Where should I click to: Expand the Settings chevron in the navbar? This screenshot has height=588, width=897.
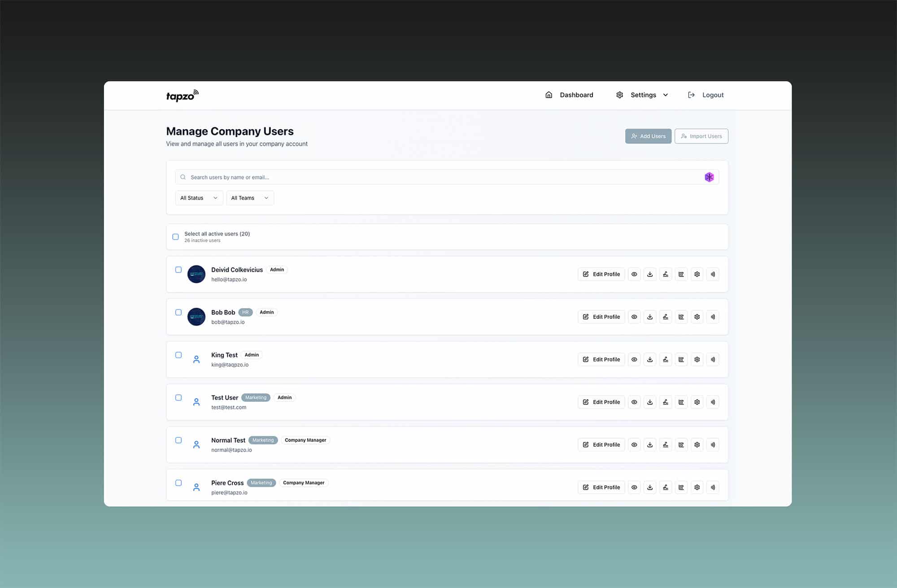click(666, 95)
